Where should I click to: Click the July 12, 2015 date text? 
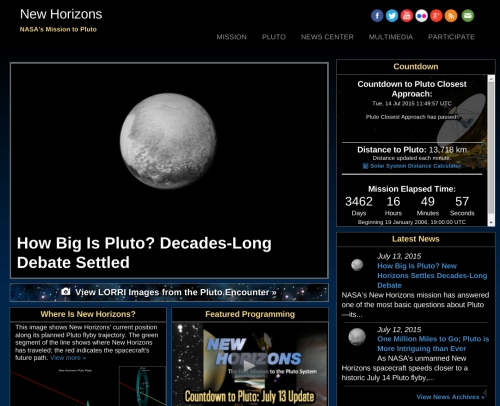pyautogui.click(x=399, y=330)
